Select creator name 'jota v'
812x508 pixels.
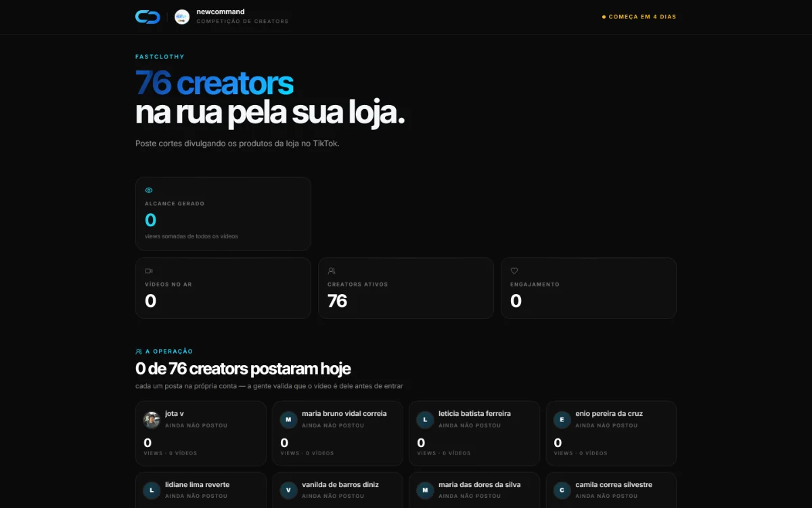click(x=175, y=413)
